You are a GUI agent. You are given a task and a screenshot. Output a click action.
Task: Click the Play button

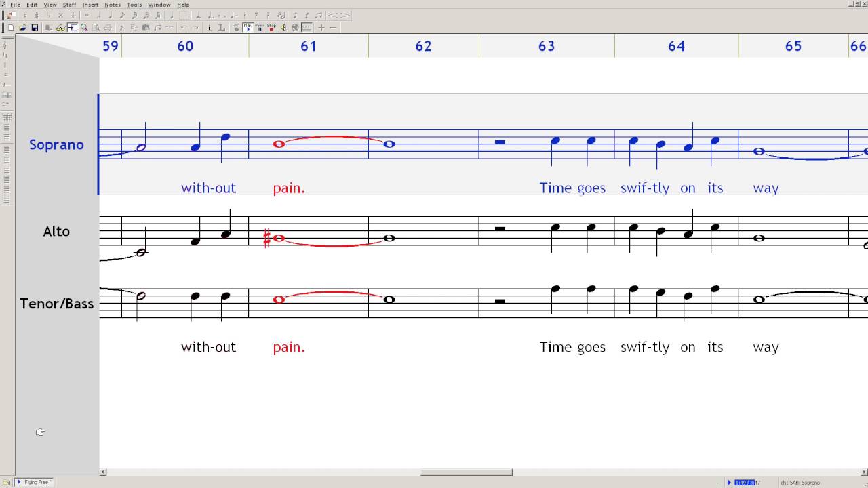[x=248, y=28]
